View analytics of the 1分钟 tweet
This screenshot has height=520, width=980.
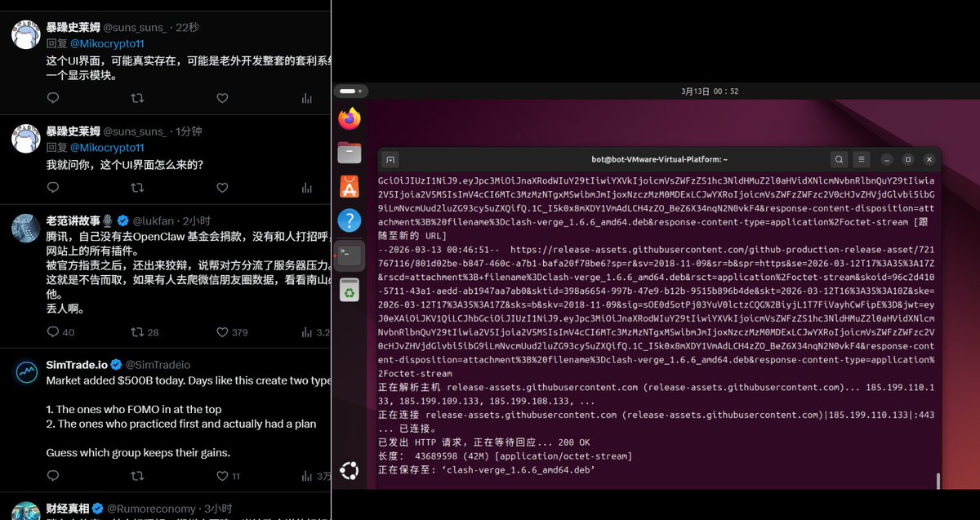coord(307,188)
